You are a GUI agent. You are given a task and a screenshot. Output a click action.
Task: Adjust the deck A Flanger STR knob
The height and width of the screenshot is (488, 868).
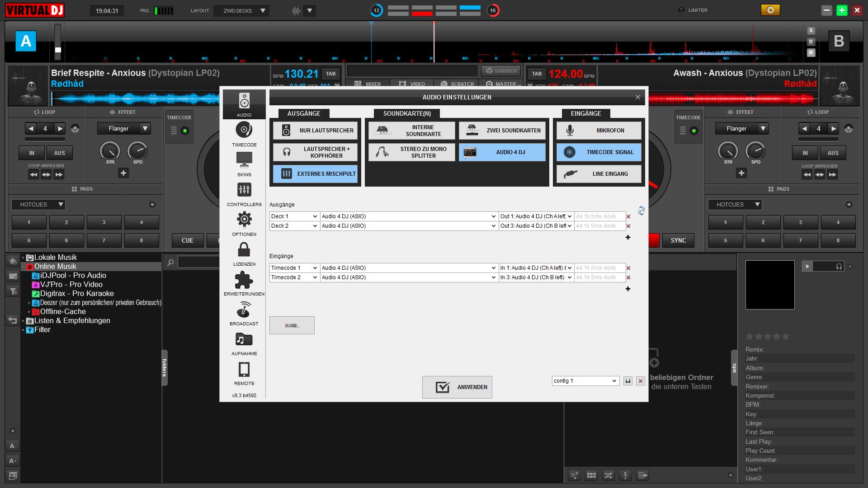coord(110,151)
